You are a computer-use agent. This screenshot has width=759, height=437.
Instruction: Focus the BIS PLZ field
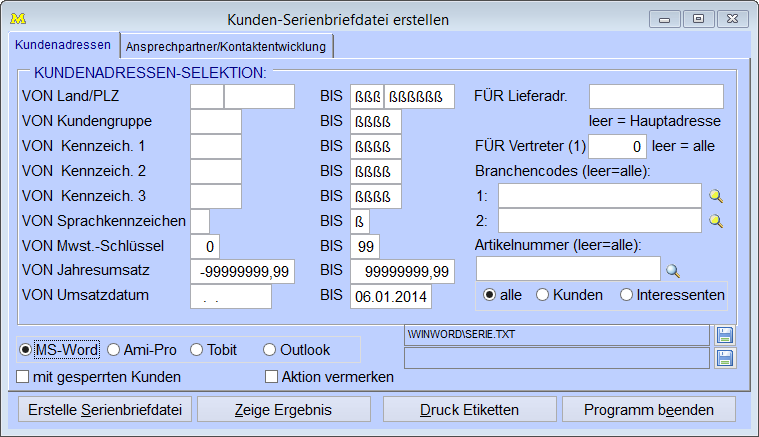[419, 96]
